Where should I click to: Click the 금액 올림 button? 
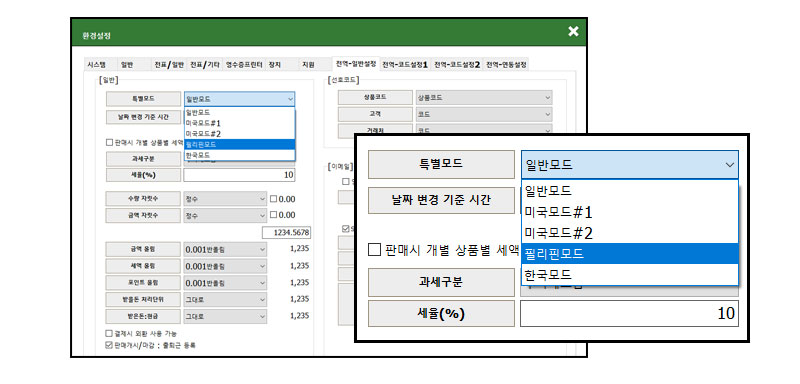(143, 249)
